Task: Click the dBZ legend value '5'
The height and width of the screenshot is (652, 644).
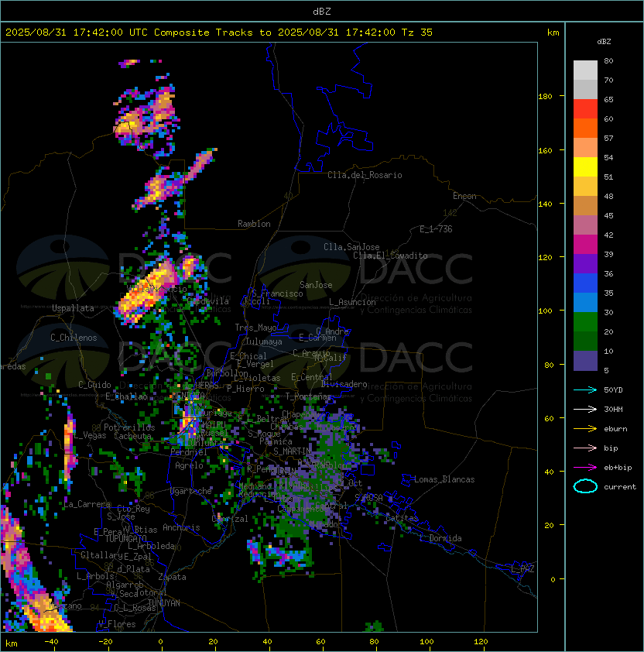Action: point(606,370)
